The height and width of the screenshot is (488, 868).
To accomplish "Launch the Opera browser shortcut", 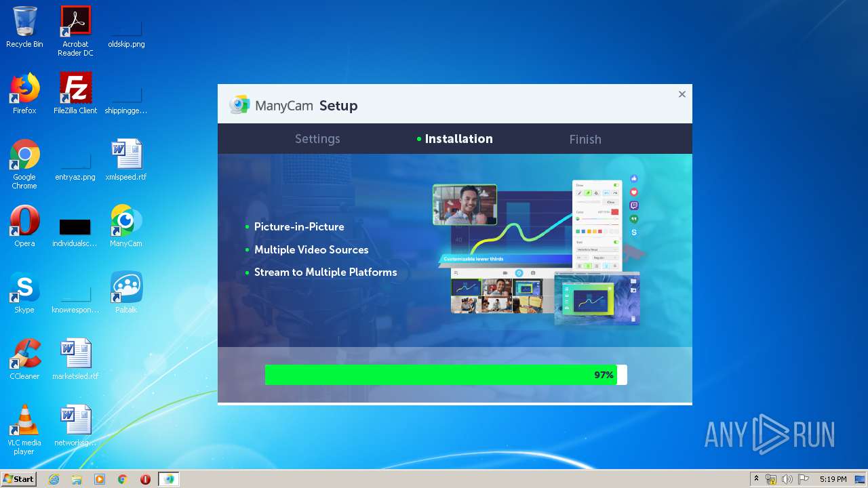I will (24, 226).
